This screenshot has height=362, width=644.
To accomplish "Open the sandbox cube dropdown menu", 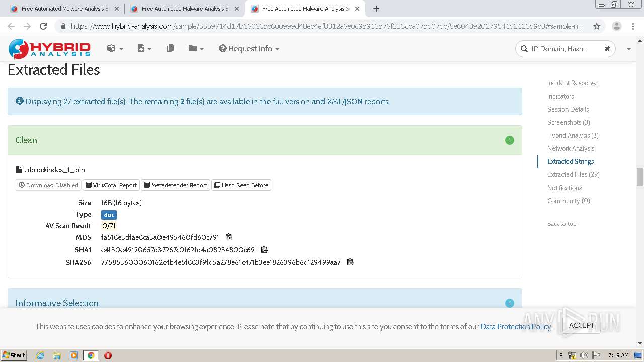I will 115,49.
